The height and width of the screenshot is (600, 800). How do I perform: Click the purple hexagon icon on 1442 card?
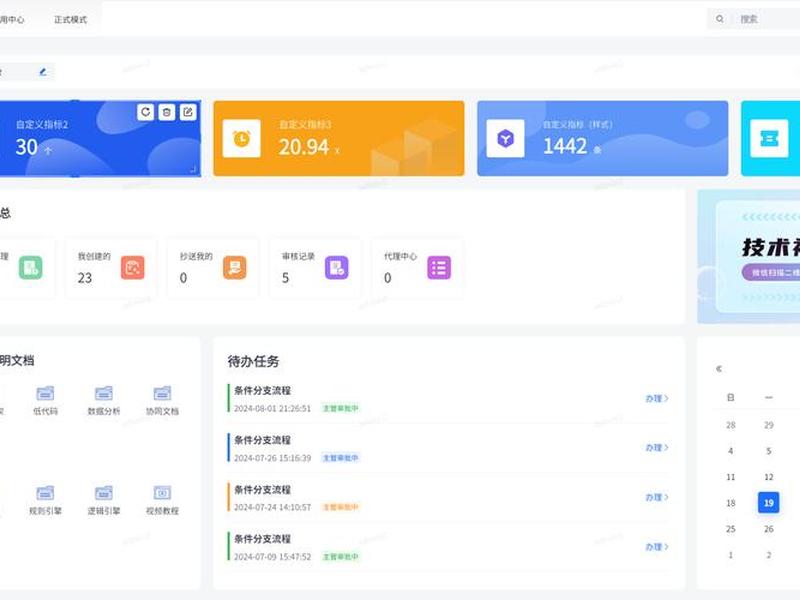click(505, 138)
